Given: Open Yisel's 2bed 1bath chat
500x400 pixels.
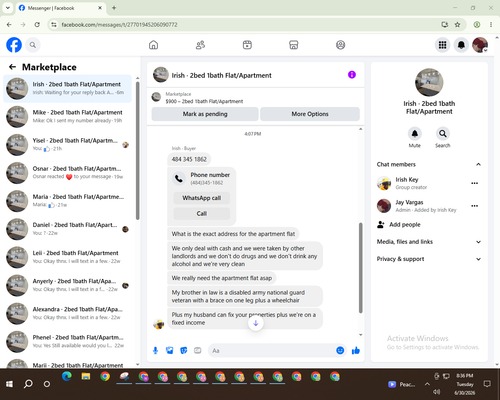Looking at the screenshot, I should coord(68,144).
